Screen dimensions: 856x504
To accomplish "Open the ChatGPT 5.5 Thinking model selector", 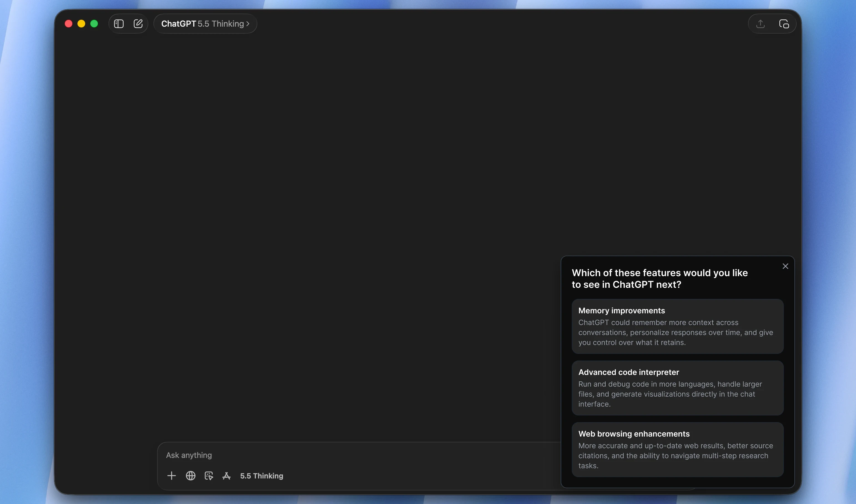I will click(205, 24).
